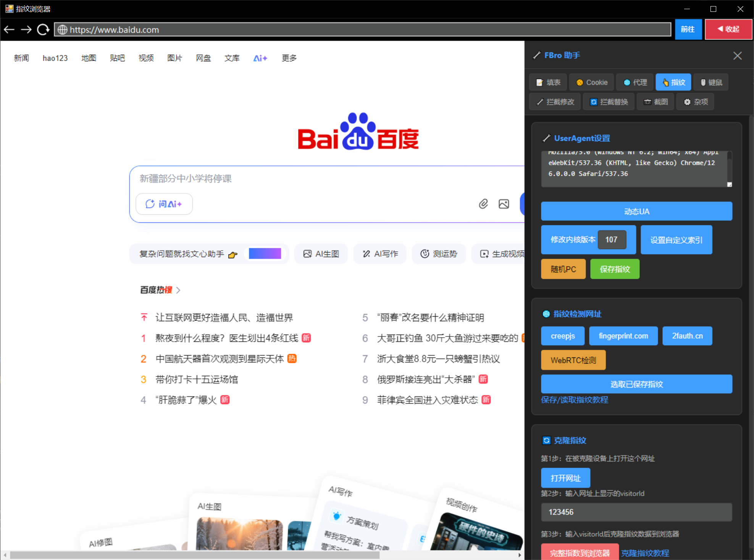
Task: Click the image search icon in search box
Action: tap(504, 204)
